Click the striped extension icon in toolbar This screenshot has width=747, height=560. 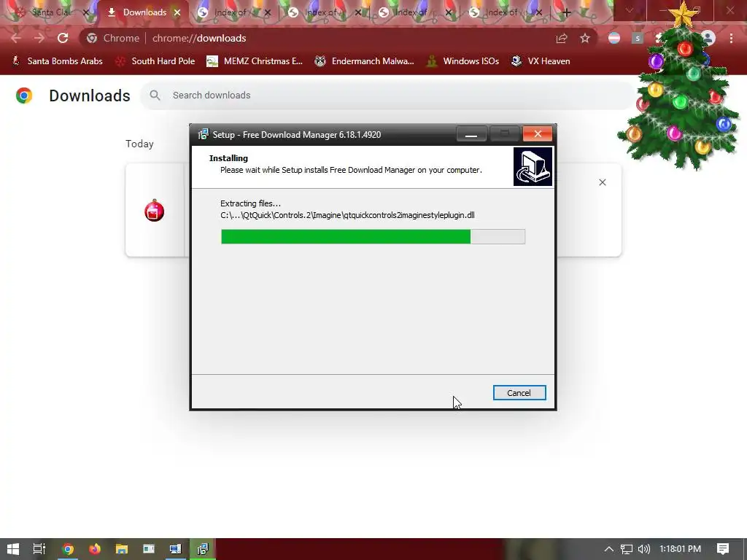614,38
